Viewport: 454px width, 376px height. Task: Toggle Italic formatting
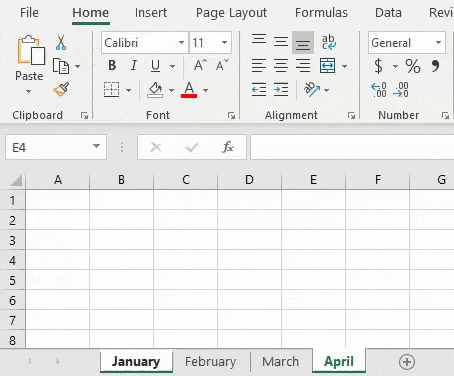coord(134,65)
